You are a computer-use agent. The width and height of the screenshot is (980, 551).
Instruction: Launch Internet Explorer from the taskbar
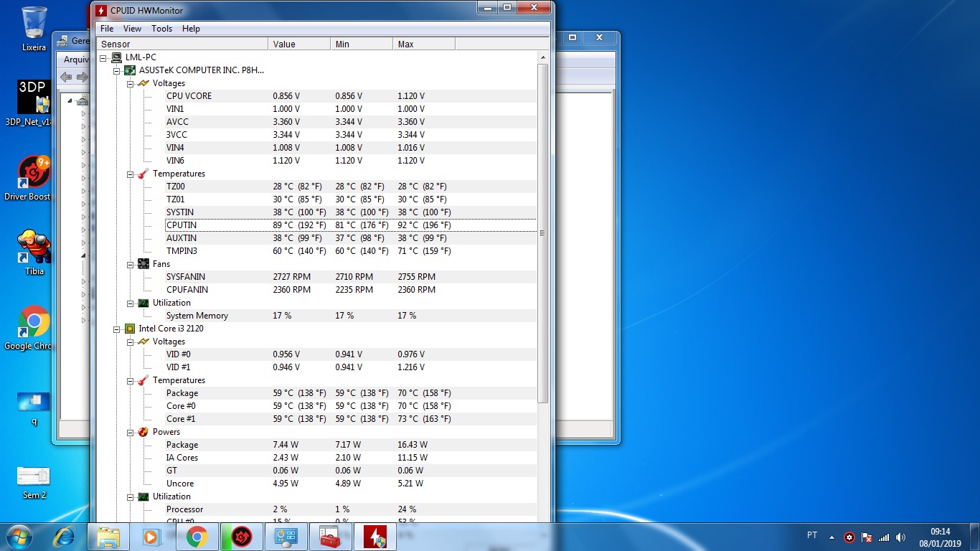(65, 537)
